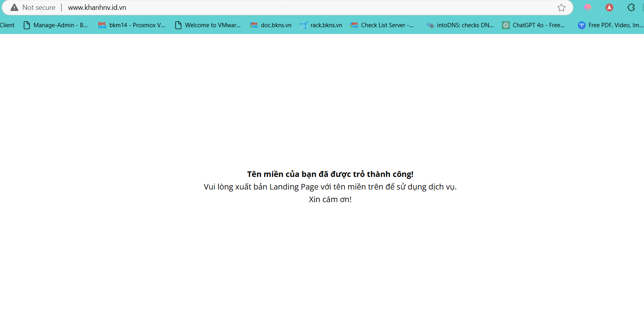This screenshot has width=644, height=316.
Task: Open the Check List Server bookmark
Action: (x=382, y=25)
